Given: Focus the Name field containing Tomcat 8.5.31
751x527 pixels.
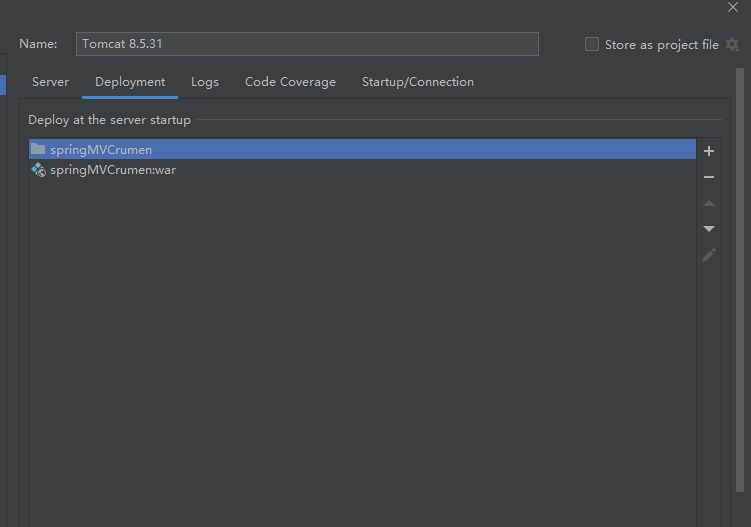Looking at the screenshot, I should tap(307, 44).
